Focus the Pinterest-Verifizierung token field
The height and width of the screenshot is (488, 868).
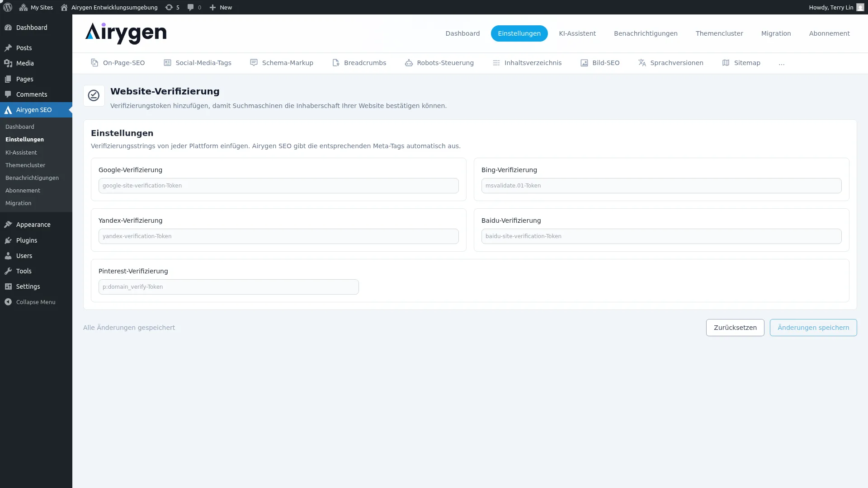(x=229, y=287)
